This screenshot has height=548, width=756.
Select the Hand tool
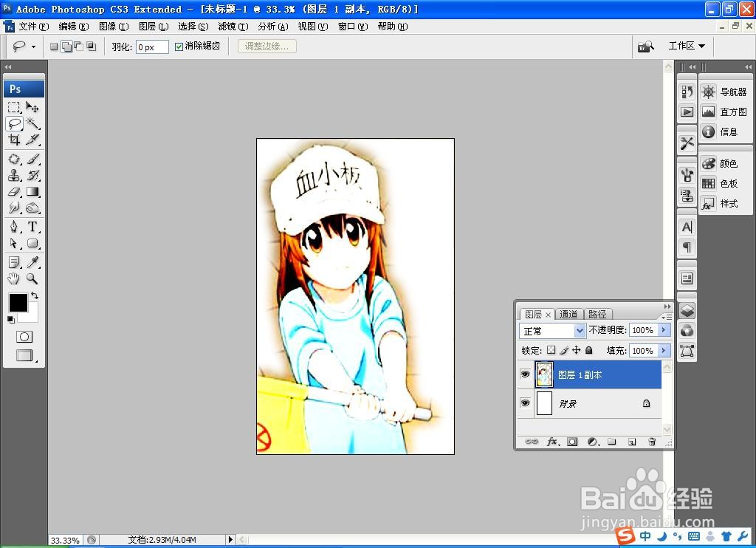(14, 278)
